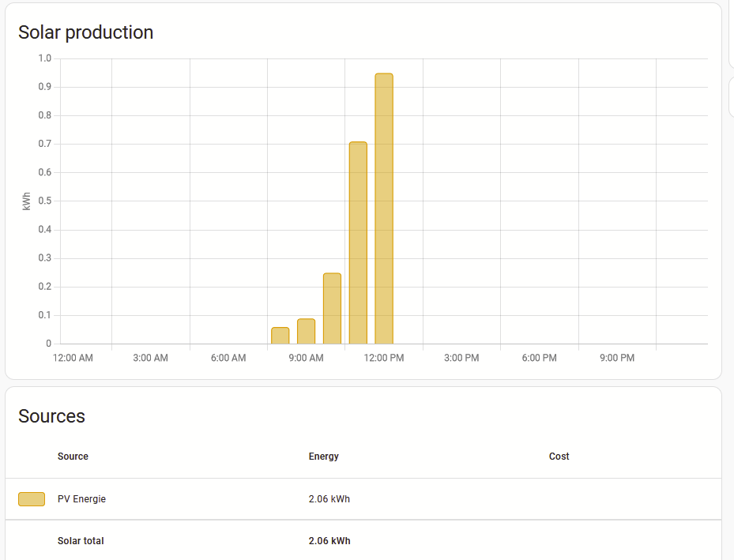
Task: Click the Solar production card title
Action: [x=85, y=32]
